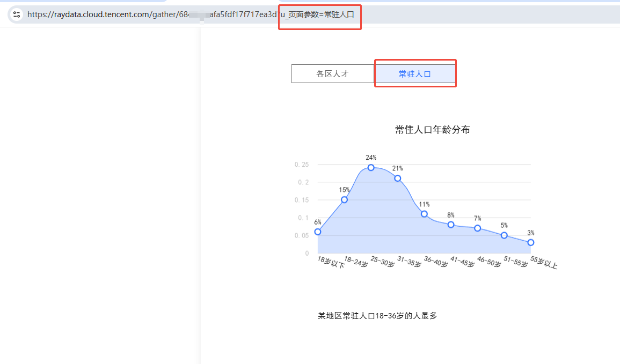
Task: Click the 0.25 y-axis label
Action: pyautogui.click(x=302, y=165)
